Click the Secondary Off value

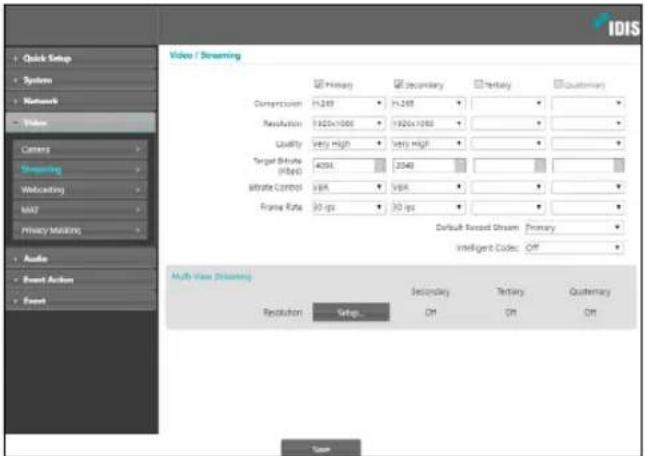click(x=430, y=312)
